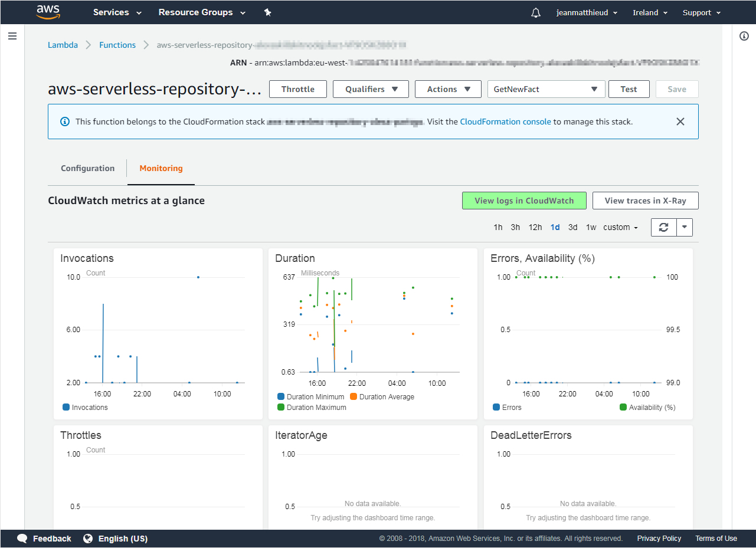This screenshot has width=756, height=548.
Task: Click the Feedback speech bubble icon
Action: 22,539
